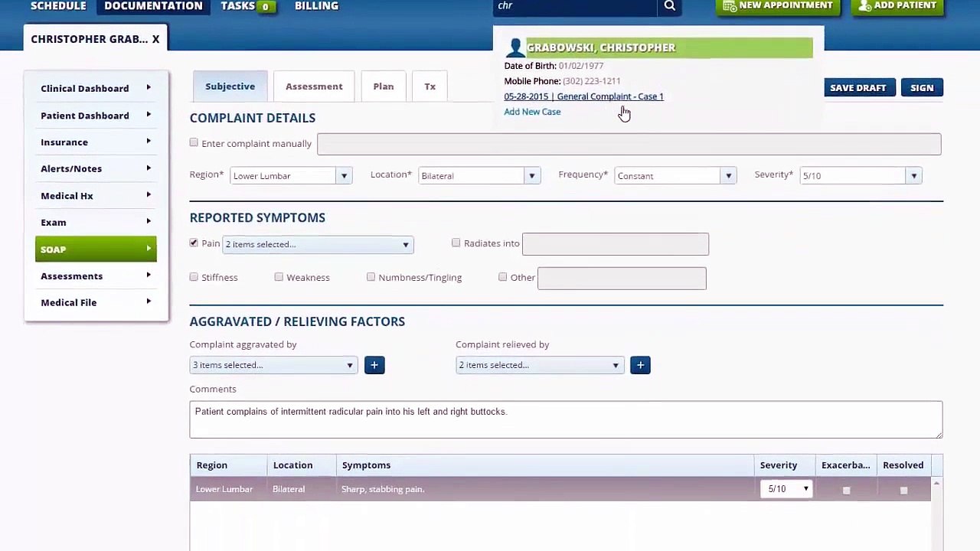This screenshot has height=551, width=980.
Task: Open General Complaint - Case 1 link
Action: pos(583,96)
